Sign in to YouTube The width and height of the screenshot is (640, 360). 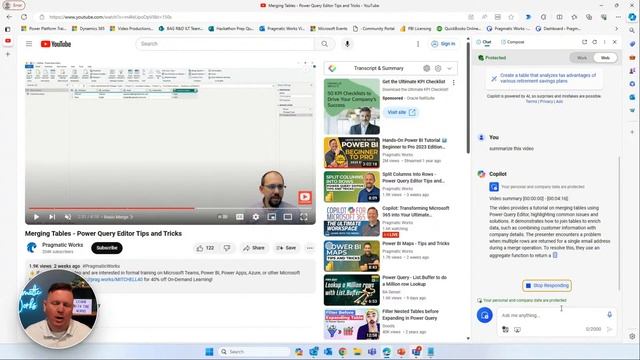click(x=443, y=44)
